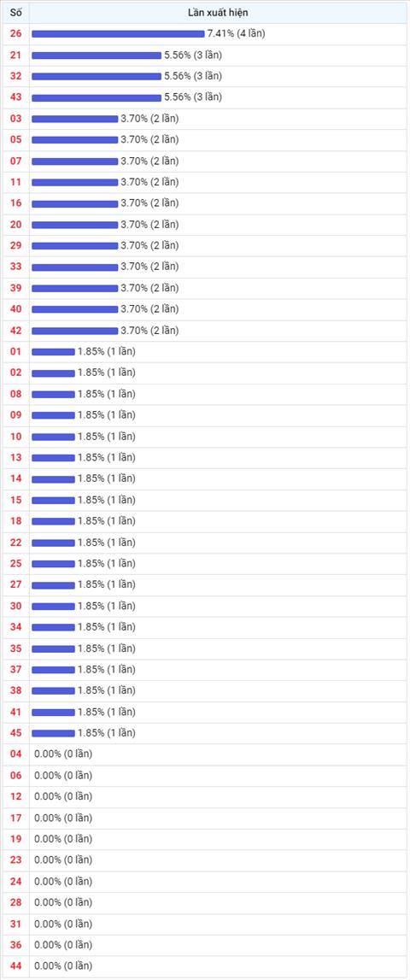Click the Số column header
The image size is (410, 980).
point(15,13)
